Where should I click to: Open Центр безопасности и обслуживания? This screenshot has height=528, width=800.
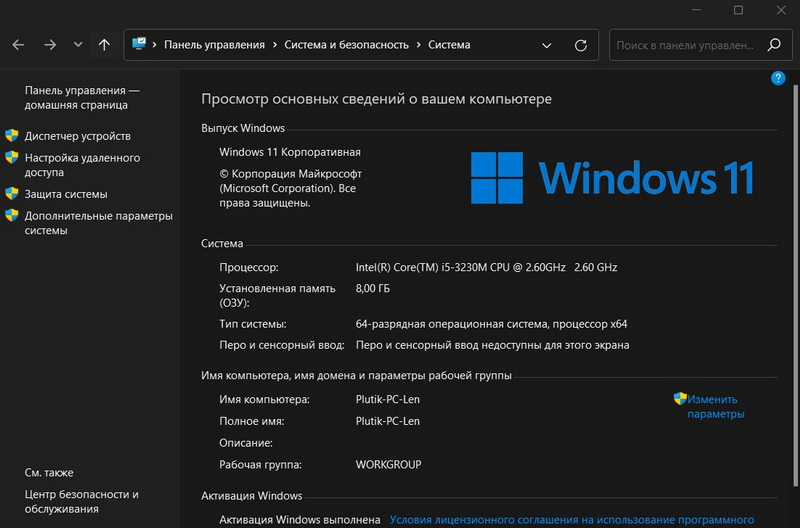tap(81, 501)
